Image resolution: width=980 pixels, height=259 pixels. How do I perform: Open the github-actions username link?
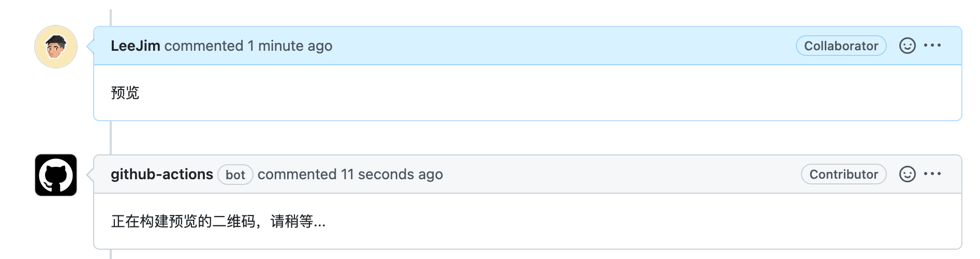point(162,174)
